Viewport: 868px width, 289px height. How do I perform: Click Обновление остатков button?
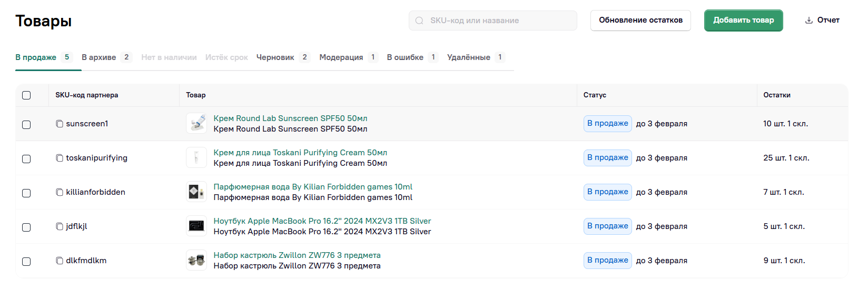pyautogui.click(x=640, y=21)
